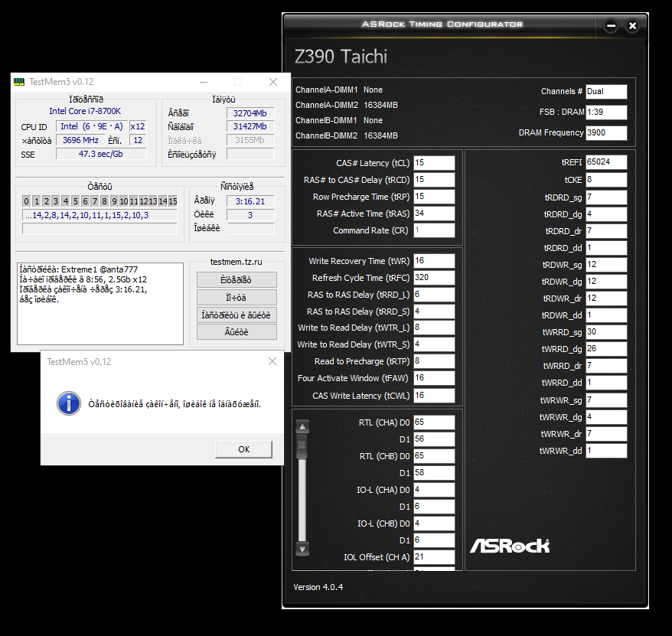The height and width of the screenshot is (636, 672).
Task: Click the 31427Mb memory value
Action: (250, 126)
